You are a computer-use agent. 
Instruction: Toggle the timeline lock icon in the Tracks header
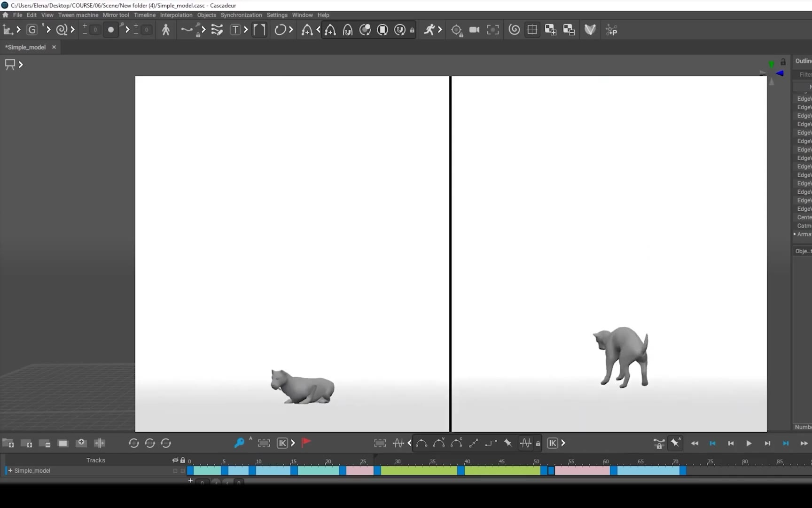183,460
